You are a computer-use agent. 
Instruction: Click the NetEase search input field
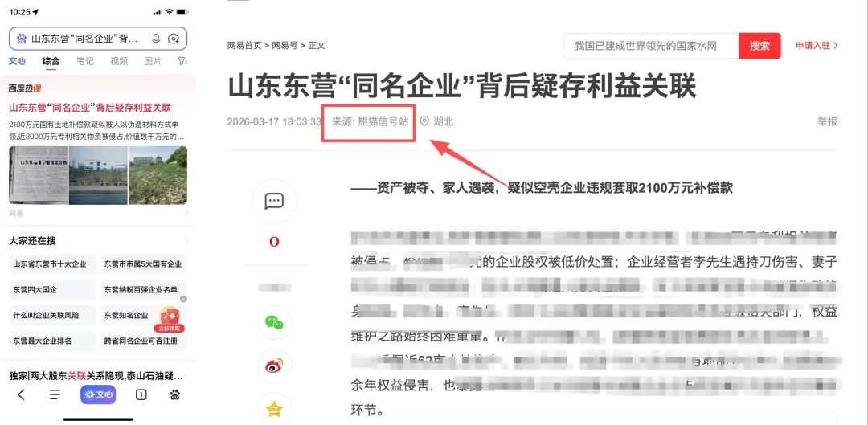tap(651, 46)
